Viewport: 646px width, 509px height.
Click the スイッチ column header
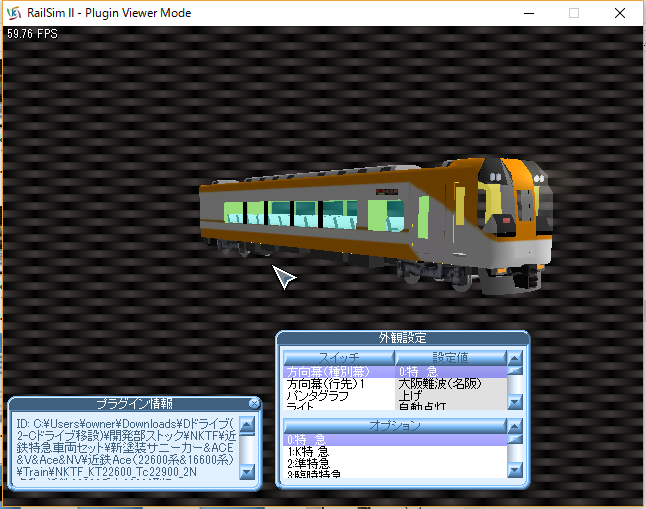point(339,358)
